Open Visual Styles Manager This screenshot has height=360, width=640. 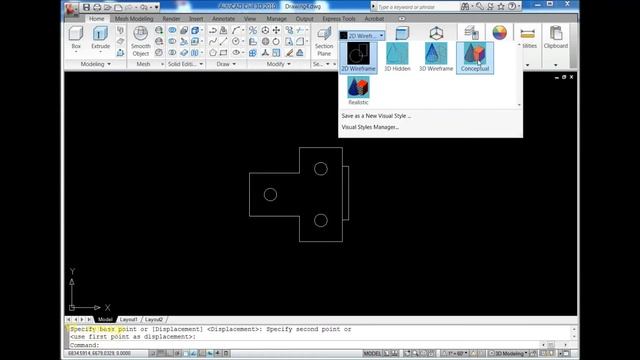pos(370,127)
